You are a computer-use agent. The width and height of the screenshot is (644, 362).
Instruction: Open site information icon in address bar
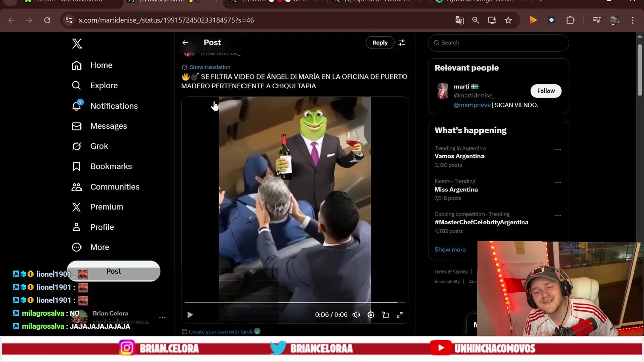69,20
